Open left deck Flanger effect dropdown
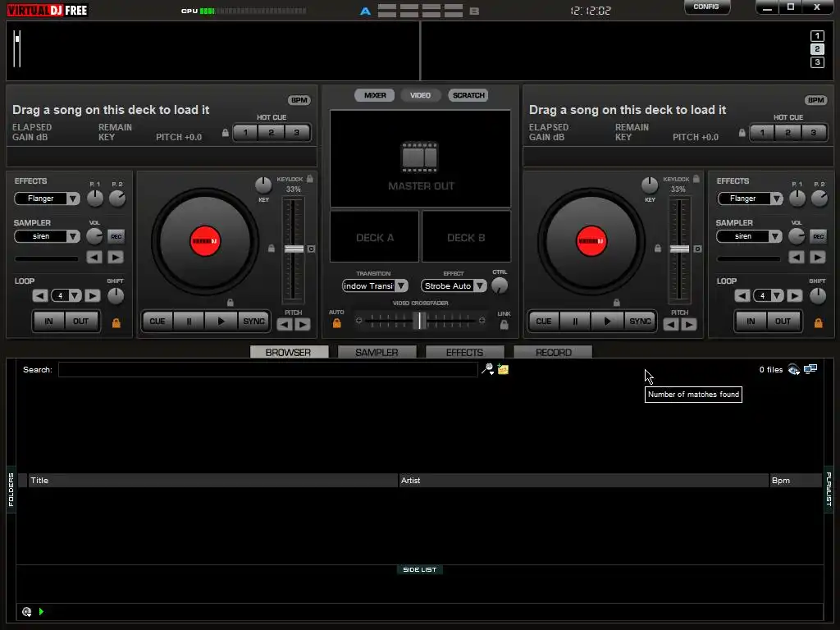840x630 pixels. click(x=73, y=199)
